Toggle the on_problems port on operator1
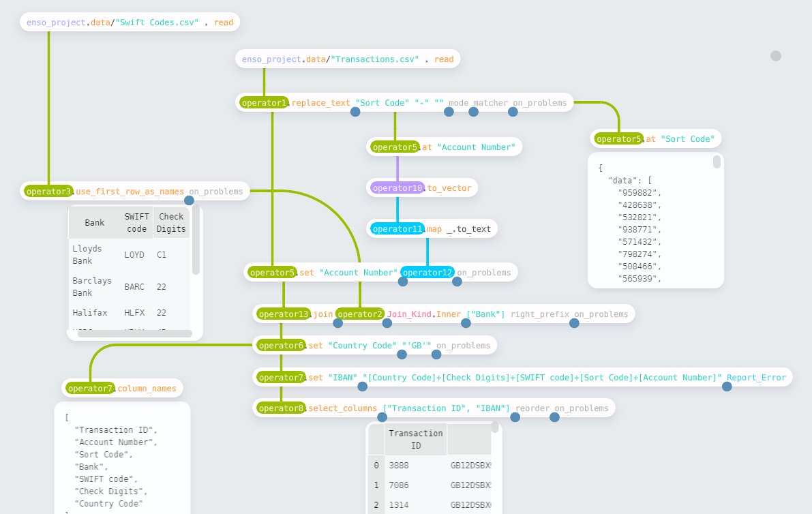The width and height of the screenshot is (812, 514). [513, 111]
